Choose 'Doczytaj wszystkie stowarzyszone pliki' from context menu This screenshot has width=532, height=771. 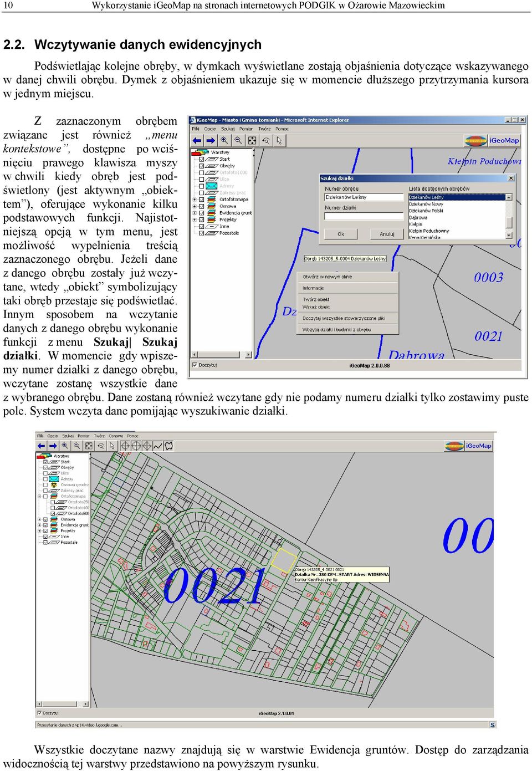[344, 319]
